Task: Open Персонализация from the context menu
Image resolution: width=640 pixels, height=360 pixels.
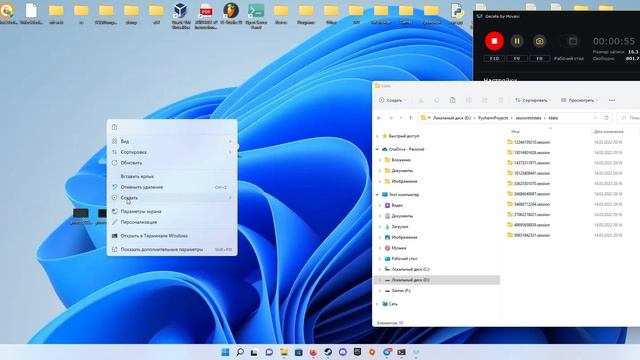Action: [x=172, y=222]
